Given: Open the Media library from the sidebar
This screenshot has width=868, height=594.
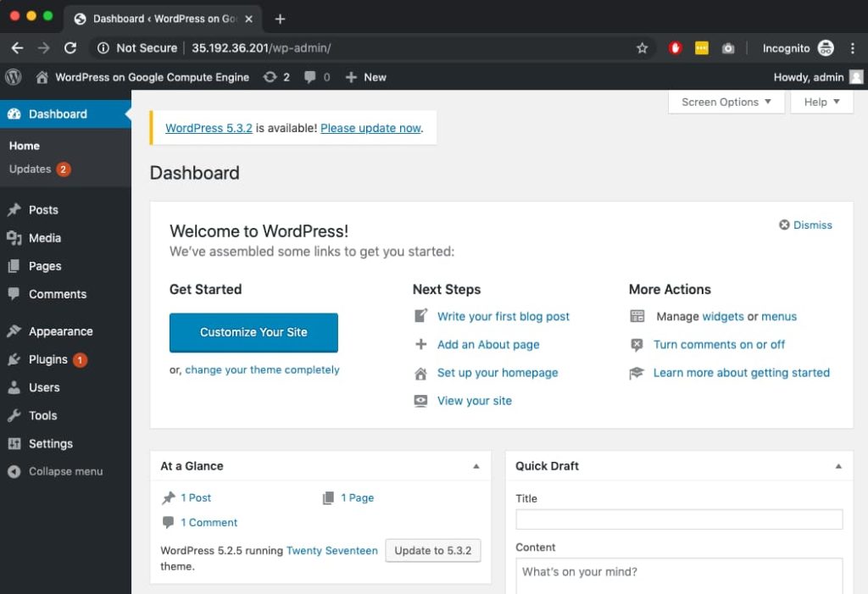Looking at the screenshot, I should (x=44, y=238).
